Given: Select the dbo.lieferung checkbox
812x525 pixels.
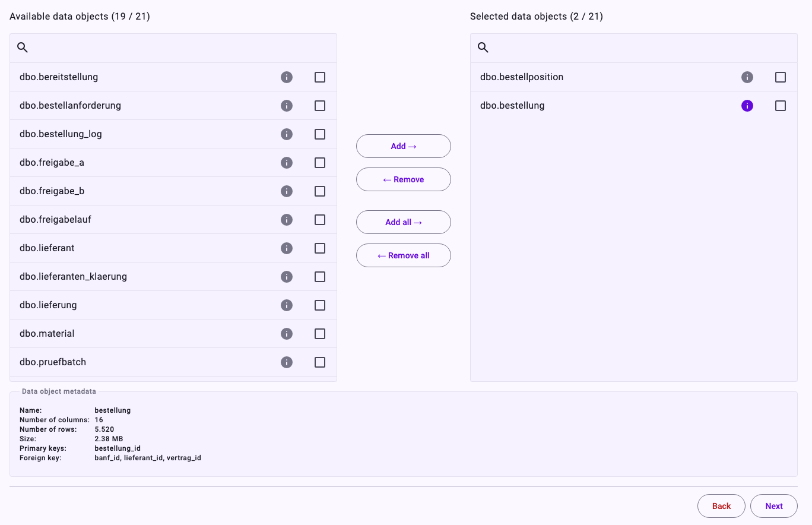Looking at the screenshot, I should tap(320, 305).
